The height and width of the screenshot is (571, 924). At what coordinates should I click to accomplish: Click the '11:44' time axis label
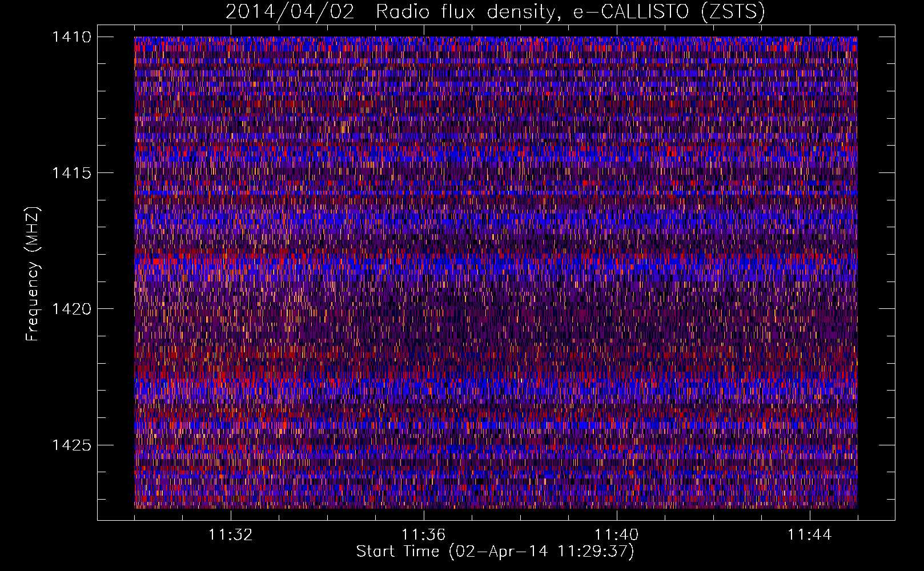tap(809, 535)
